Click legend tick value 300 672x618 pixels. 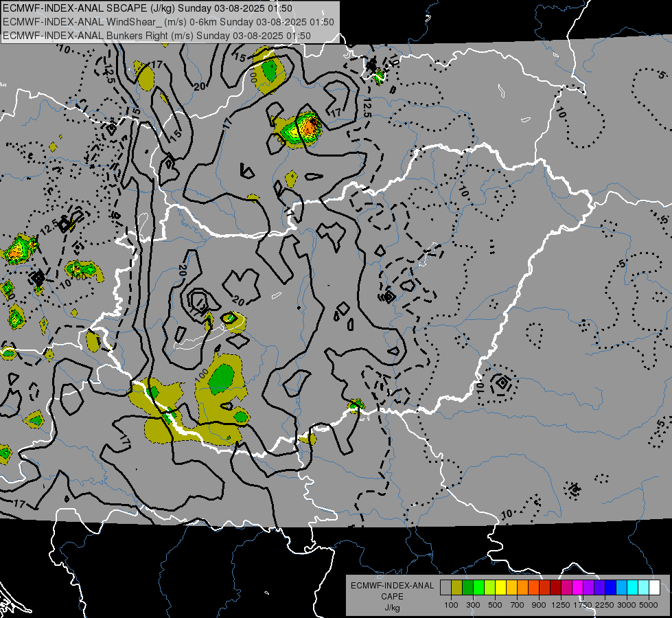(x=473, y=605)
